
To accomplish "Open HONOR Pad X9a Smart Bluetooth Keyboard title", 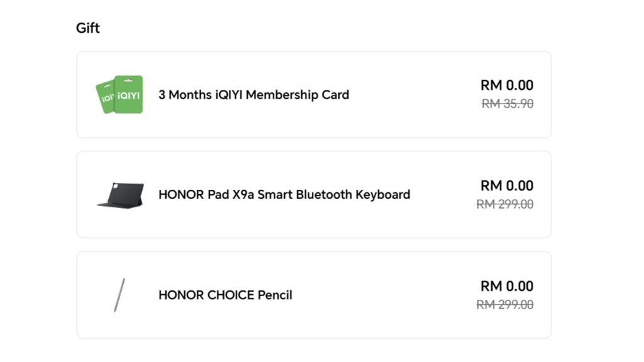I will click(x=284, y=195).
